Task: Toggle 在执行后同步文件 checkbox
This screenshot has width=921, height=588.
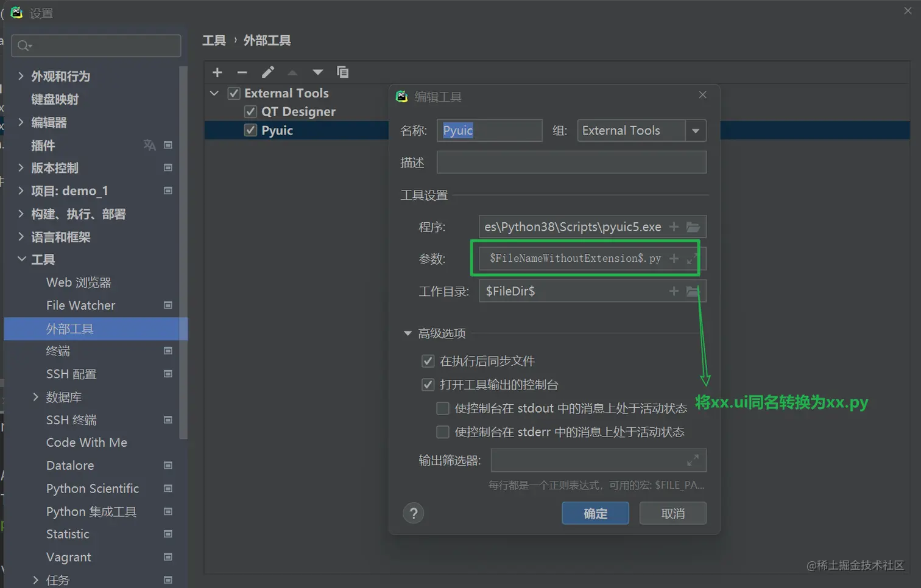Action: 428,361
